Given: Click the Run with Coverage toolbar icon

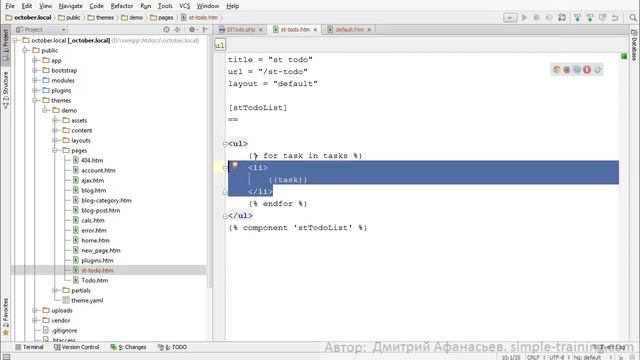Looking at the screenshot, I should pos(549,18).
